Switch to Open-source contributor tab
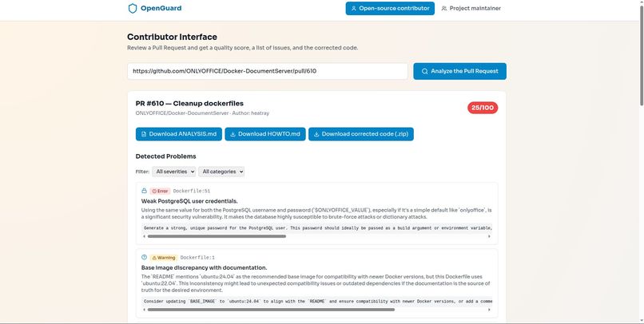 point(390,8)
